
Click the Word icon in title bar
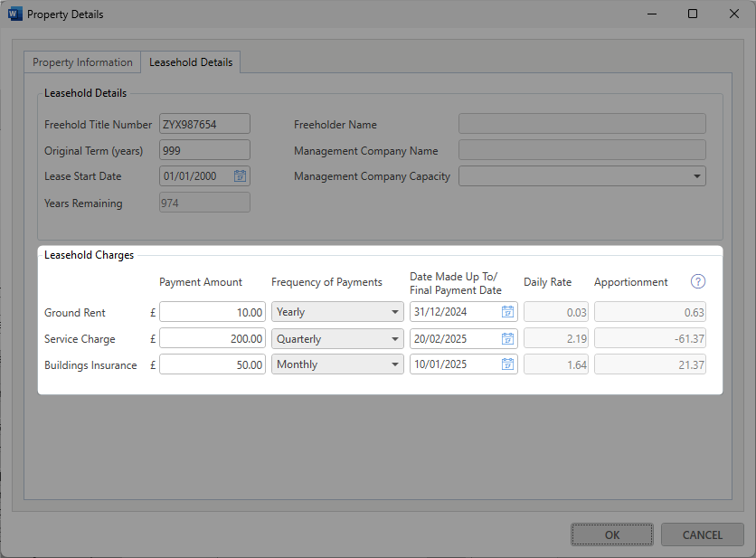click(x=14, y=14)
